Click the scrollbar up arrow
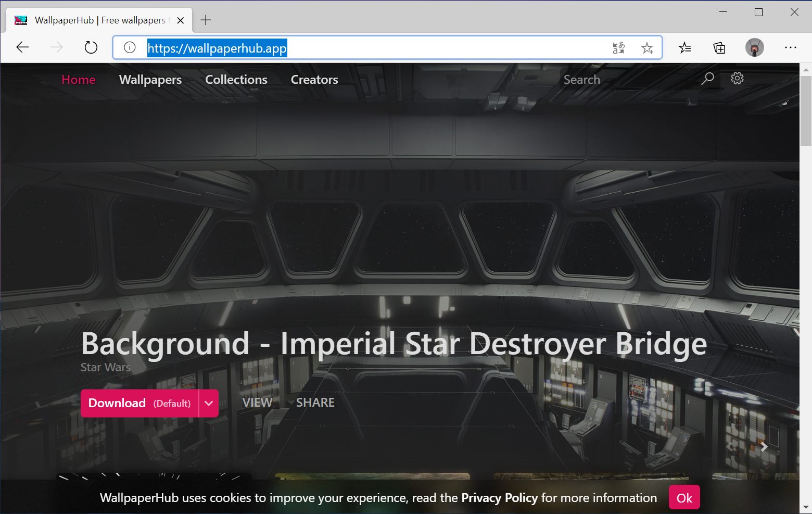This screenshot has width=812, height=514. tap(806, 69)
